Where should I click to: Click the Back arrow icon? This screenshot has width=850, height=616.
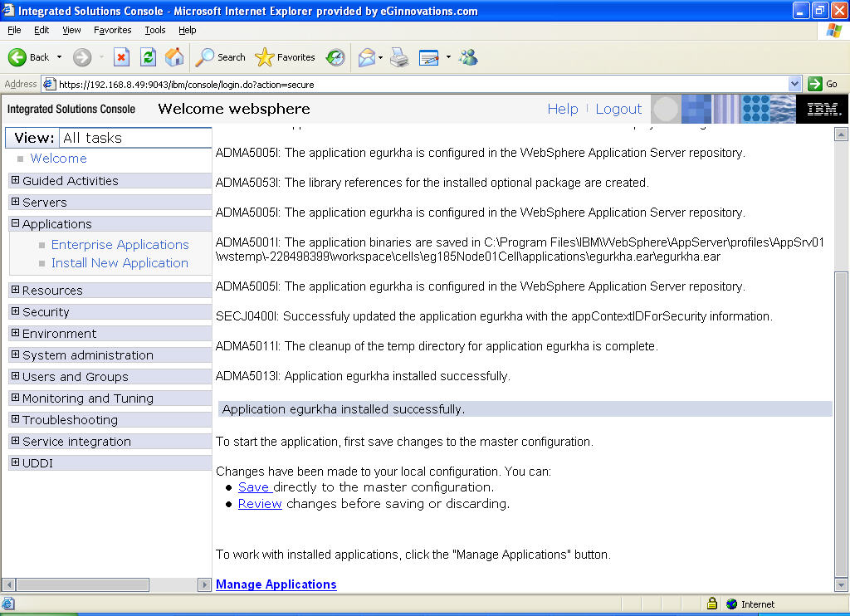point(17,57)
